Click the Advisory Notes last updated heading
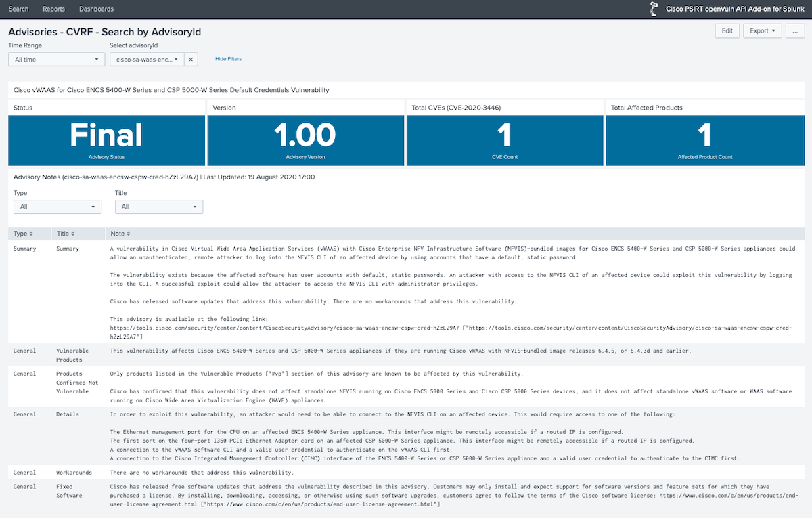Image resolution: width=812 pixels, height=518 pixels. pos(164,177)
